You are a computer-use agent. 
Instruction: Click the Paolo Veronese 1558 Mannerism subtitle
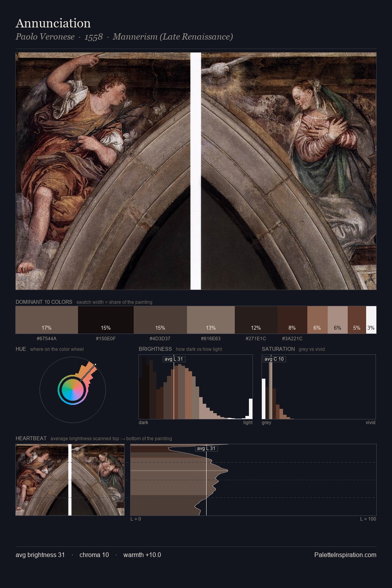click(124, 37)
